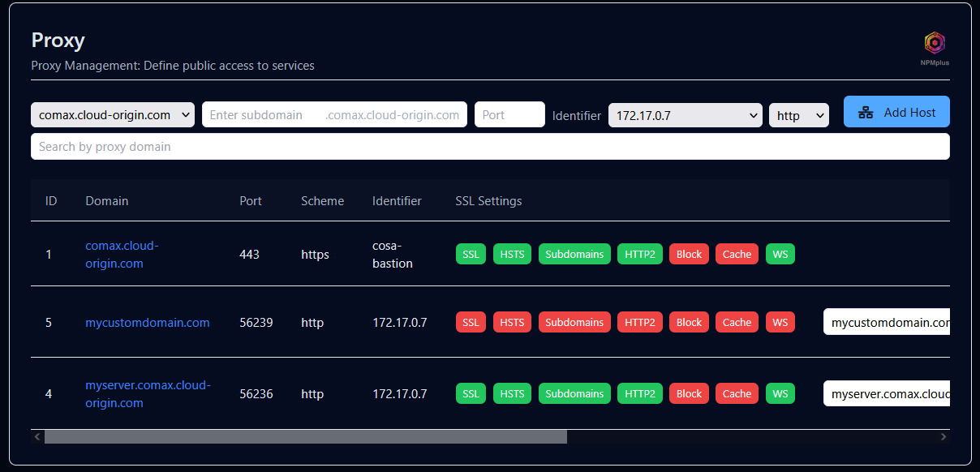Open the comax.cloud-origin.com domain link
Screen dimensions: 980x472
(x=122, y=254)
